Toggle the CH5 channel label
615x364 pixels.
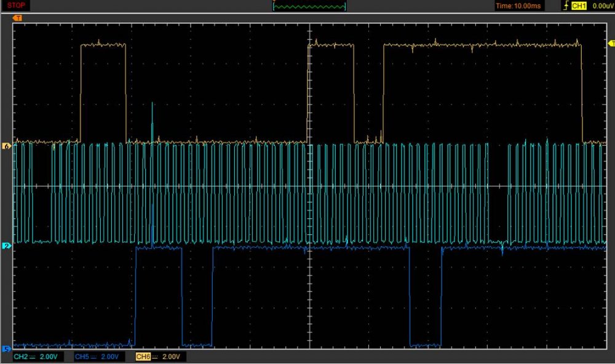pyautogui.click(x=81, y=357)
